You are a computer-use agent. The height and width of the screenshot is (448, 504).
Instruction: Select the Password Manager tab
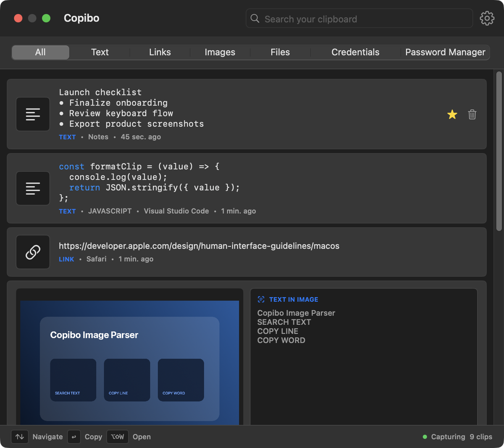(x=445, y=52)
